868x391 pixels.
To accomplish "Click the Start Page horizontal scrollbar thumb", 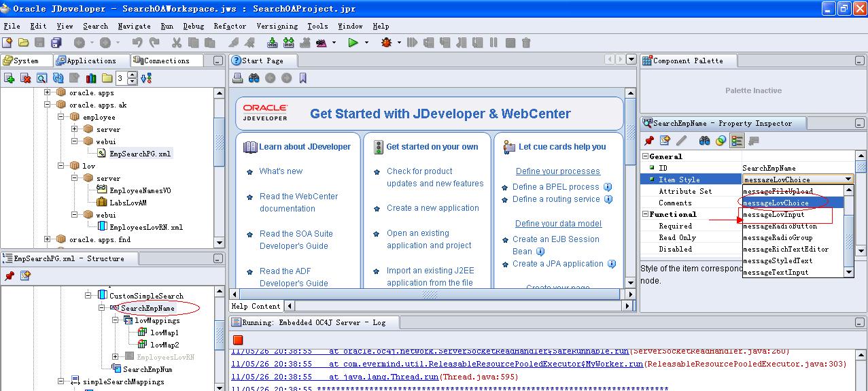I will pyautogui.click(x=430, y=294).
